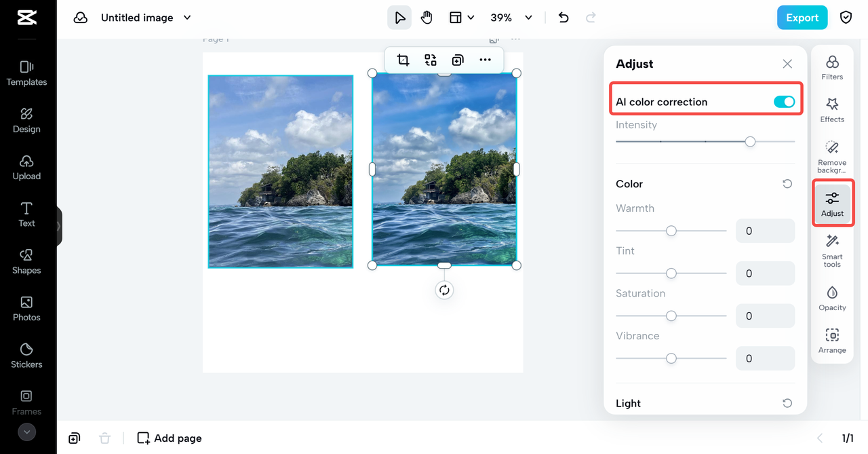Select the hand pan tool
Viewport: 868px width, 454px height.
pos(427,18)
